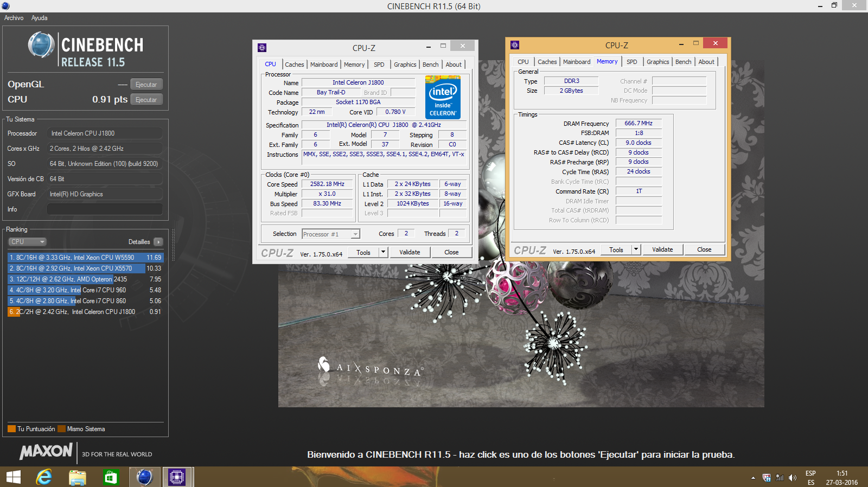Switch to Caches tab in left CPU-Z

[295, 65]
